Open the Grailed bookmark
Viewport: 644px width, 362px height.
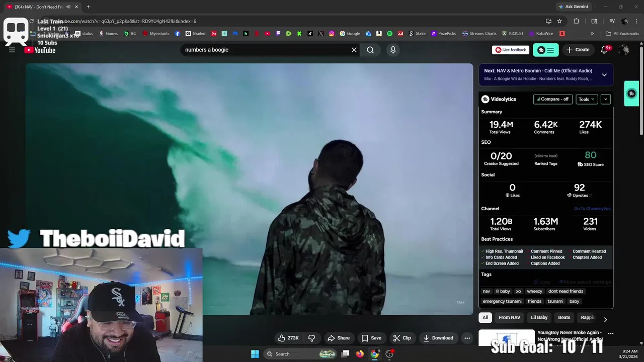[x=195, y=34]
